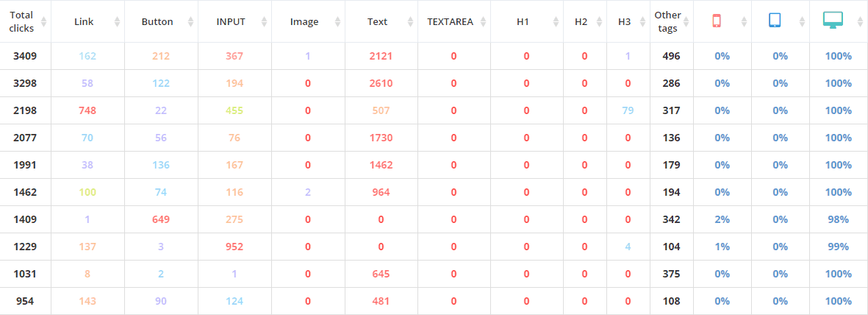Toggle sorting with TEXTAREA column arrows
The width and height of the screenshot is (868, 315).
(x=483, y=22)
